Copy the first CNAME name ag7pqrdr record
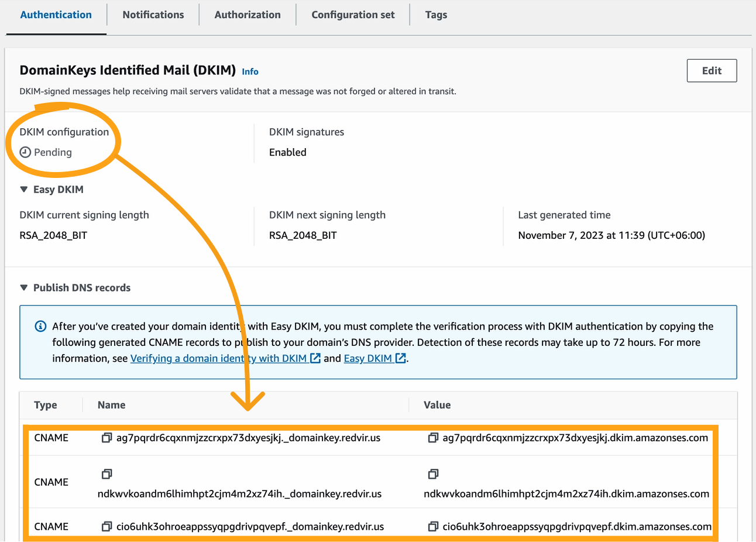The width and height of the screenshot is (756, 542). (106, 438)
